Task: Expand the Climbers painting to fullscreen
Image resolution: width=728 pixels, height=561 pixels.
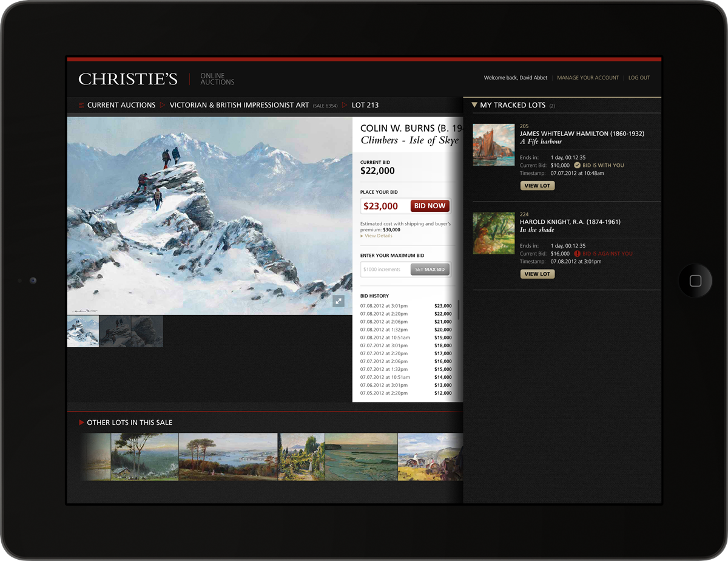Action: click(339, 301)
